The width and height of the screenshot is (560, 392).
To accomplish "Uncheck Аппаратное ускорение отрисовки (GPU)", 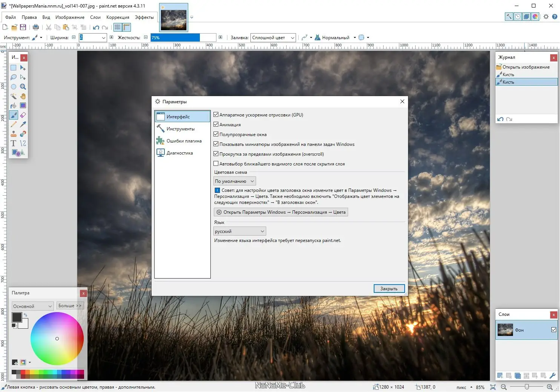I will (216, 115).
